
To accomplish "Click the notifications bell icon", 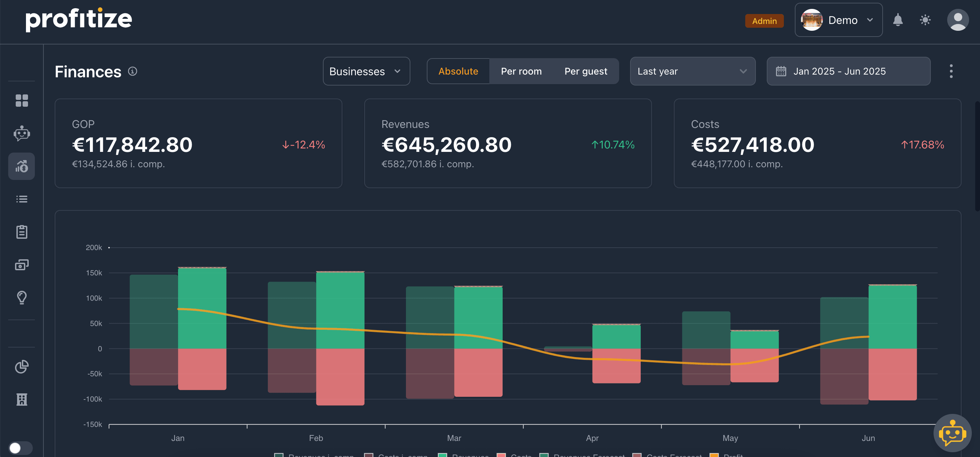I will tap(897, 20).
